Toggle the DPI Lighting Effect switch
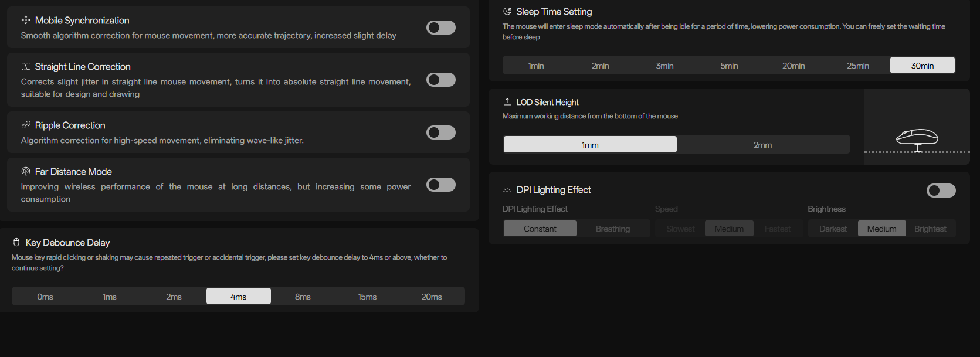This screenshot has width=980, height=357. 941,191
